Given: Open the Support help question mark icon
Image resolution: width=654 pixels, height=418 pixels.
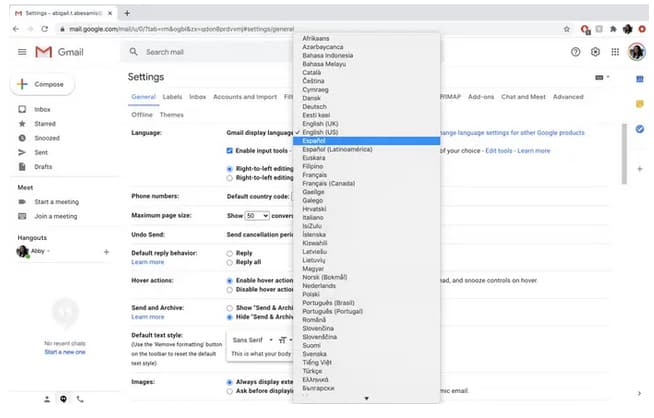Looking at the screenshot, I should tap(575, 52).
